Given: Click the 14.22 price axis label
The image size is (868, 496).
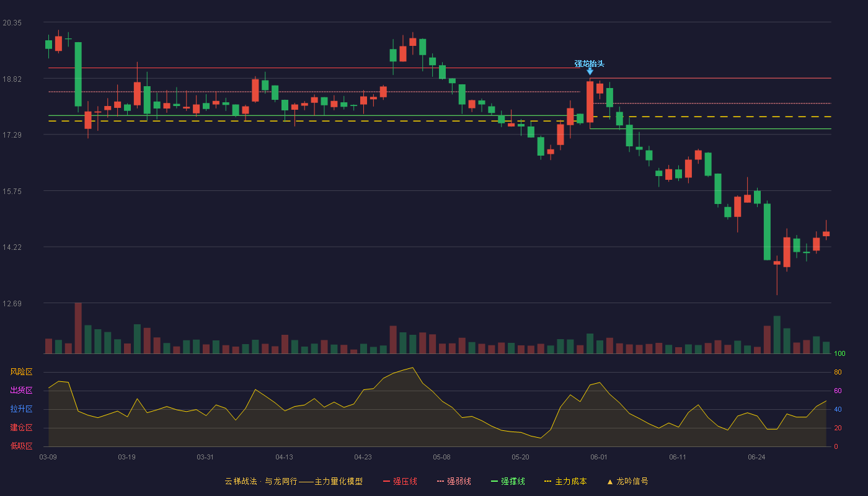Looking at the screenshot, I should coord(12,247).
